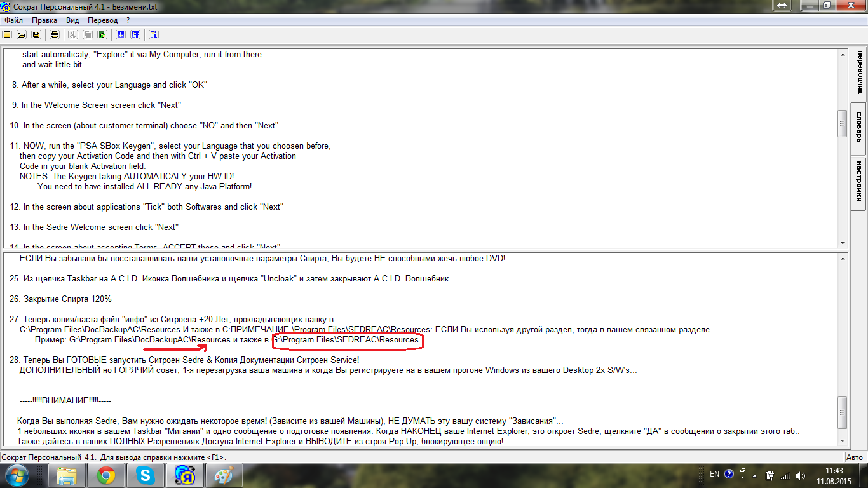Screen dimensions: 868x488
Task: Print the document with the printer icon
Action: click(55, 34)
